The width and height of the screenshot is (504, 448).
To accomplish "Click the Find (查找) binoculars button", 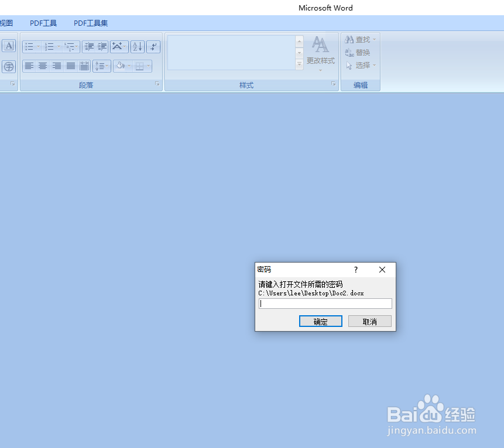I will click(x=357, y=40).
